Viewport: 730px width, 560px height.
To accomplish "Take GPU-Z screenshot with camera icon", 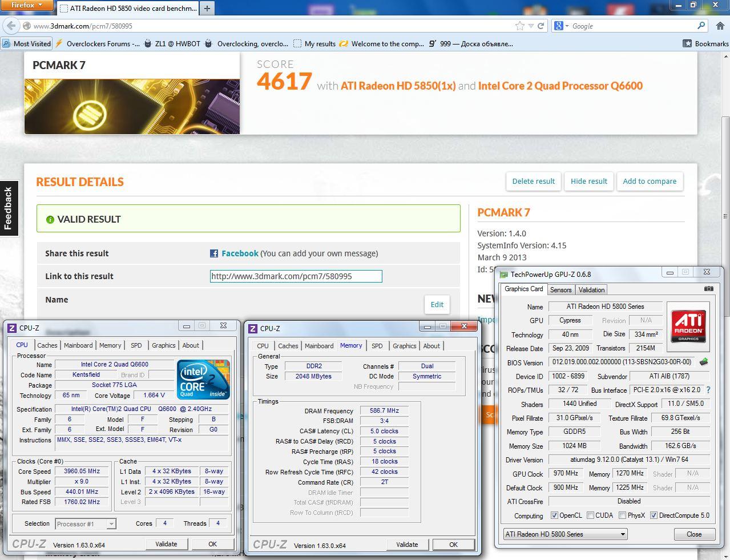I will click(708, 289).
